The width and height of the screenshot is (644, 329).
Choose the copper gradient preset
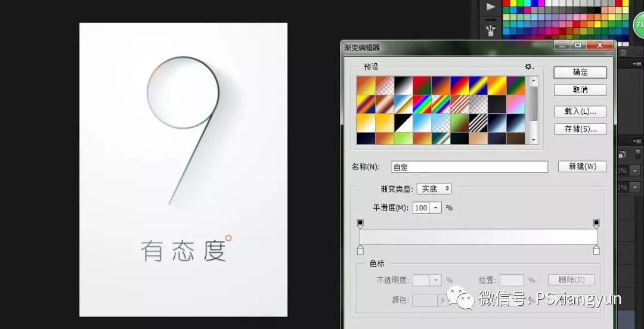point(385,104)
